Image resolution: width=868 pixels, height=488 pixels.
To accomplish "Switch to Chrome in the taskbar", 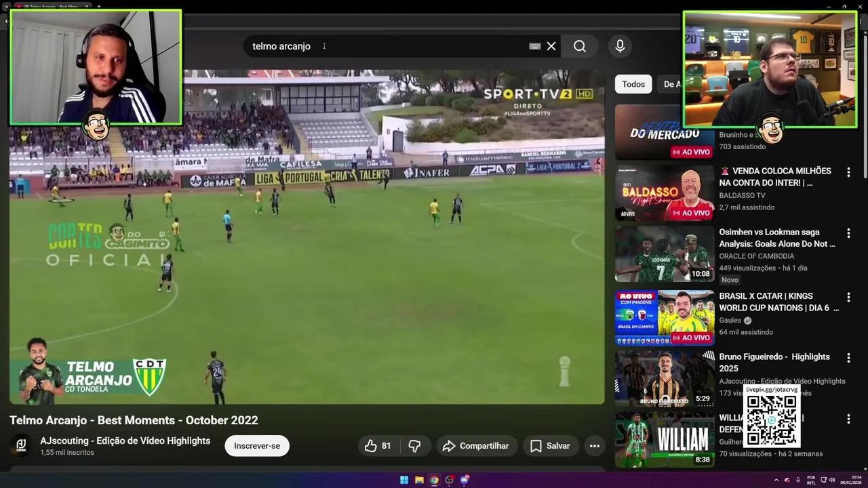I will tap(434, 480).
